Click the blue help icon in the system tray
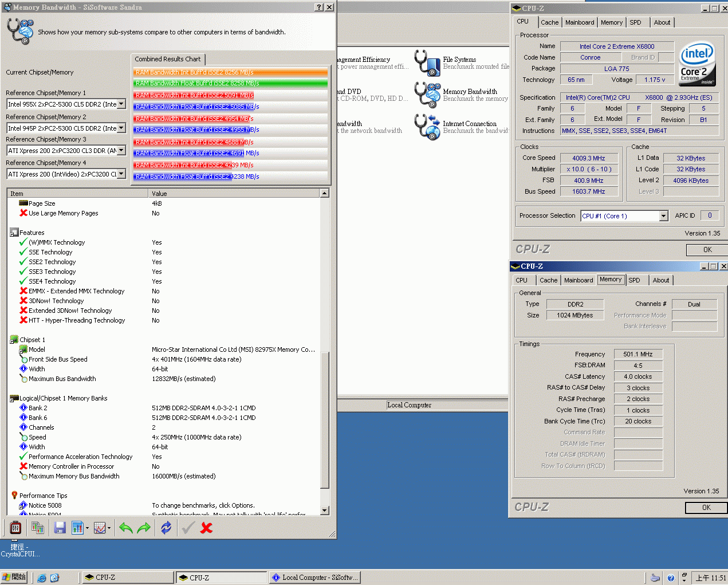 point(671,578)
